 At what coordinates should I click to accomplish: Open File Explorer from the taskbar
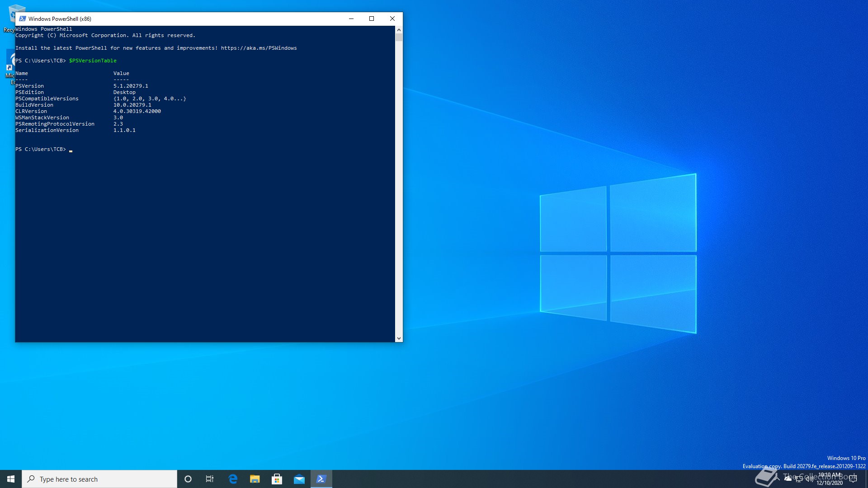[255, 479]
